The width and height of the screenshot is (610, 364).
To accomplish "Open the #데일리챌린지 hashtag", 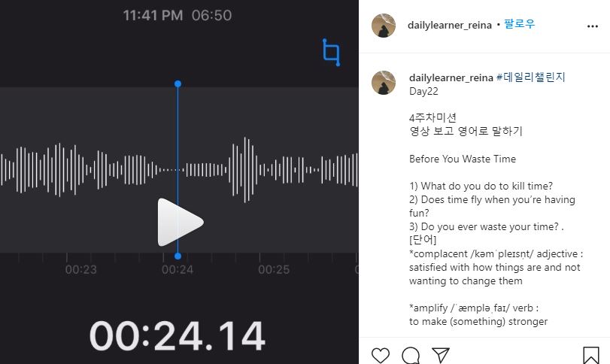I will click(x=530, y=77).
